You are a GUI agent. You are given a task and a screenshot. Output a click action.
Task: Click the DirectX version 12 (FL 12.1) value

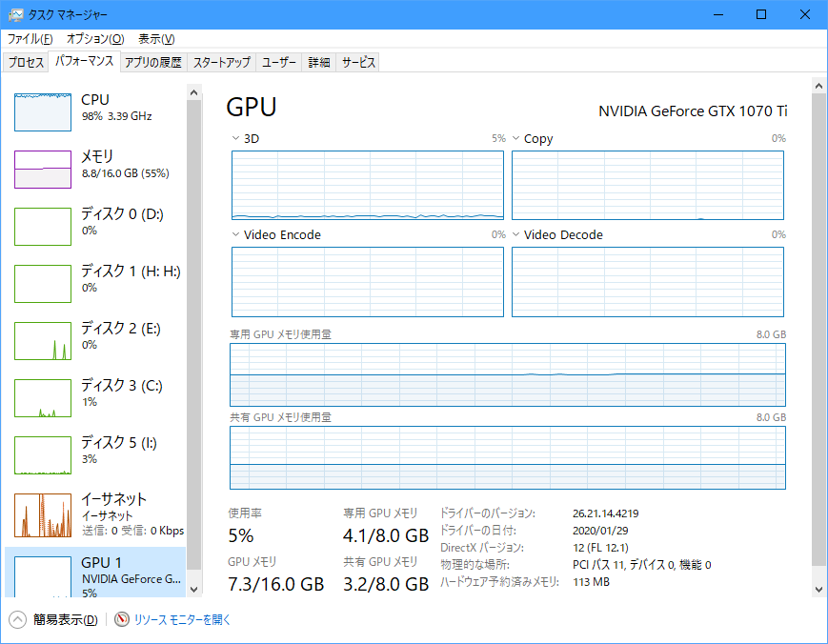point(600,548)
